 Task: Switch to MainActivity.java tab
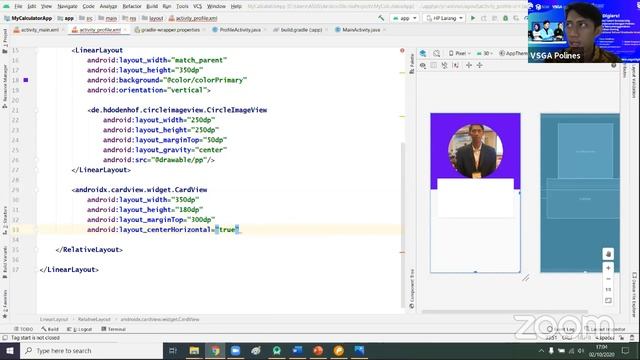pos(360,30)
